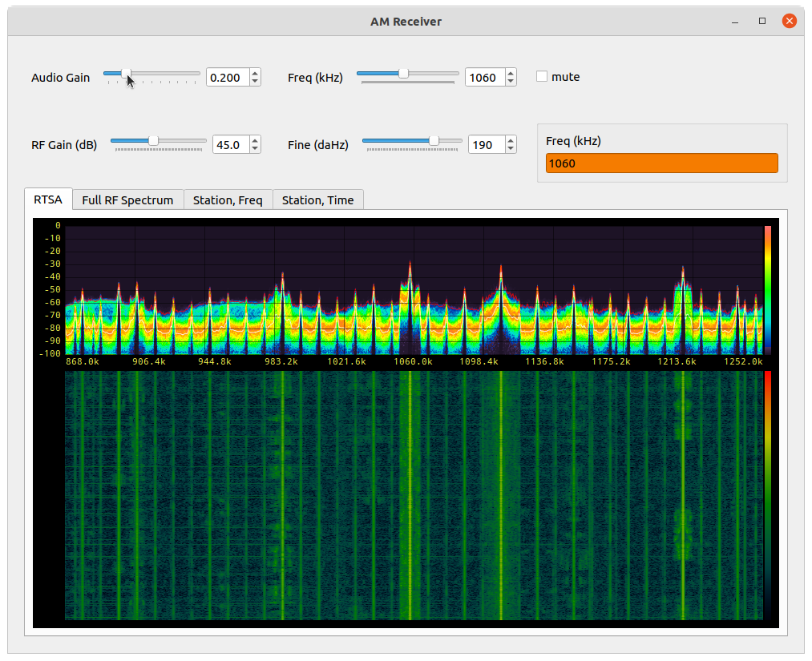Image resolution: width=812 pixels, height=661 pixels.
Task: Raise the Fine (daHz) spinbox value
Action: click(511, 140)
